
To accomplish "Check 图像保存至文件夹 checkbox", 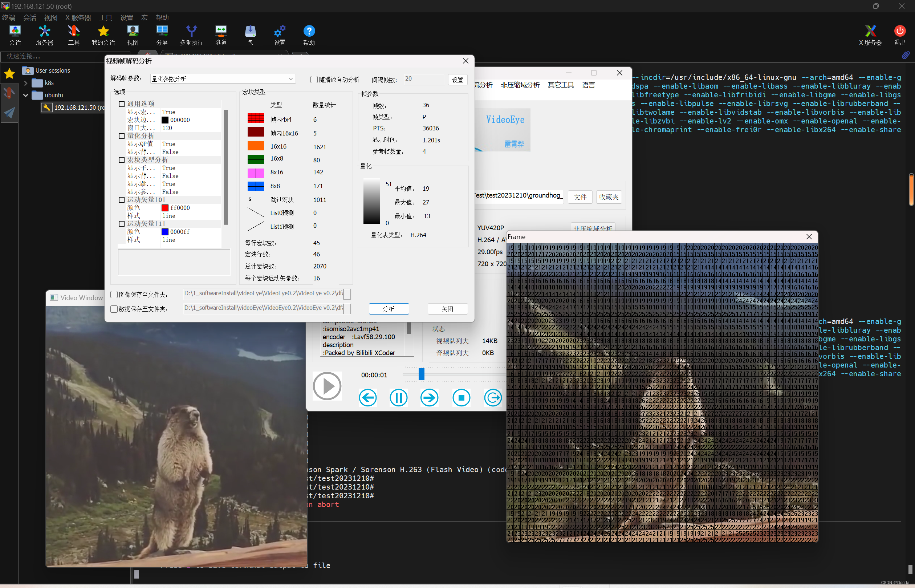I will click(x=114, y=295).
